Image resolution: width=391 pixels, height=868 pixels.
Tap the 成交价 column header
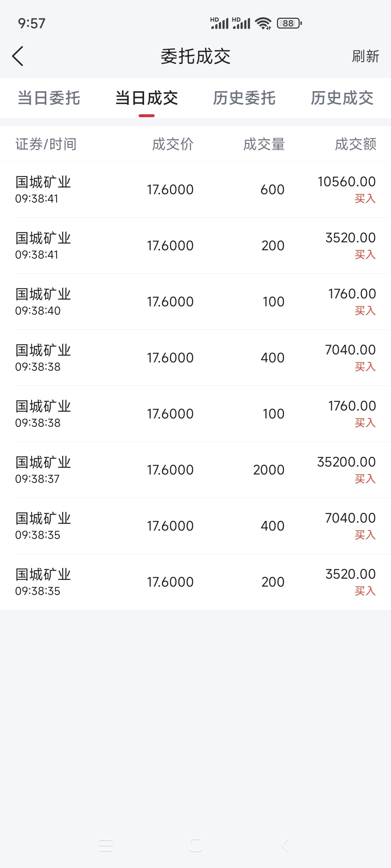pyautogui.click(x=173, y=144)
